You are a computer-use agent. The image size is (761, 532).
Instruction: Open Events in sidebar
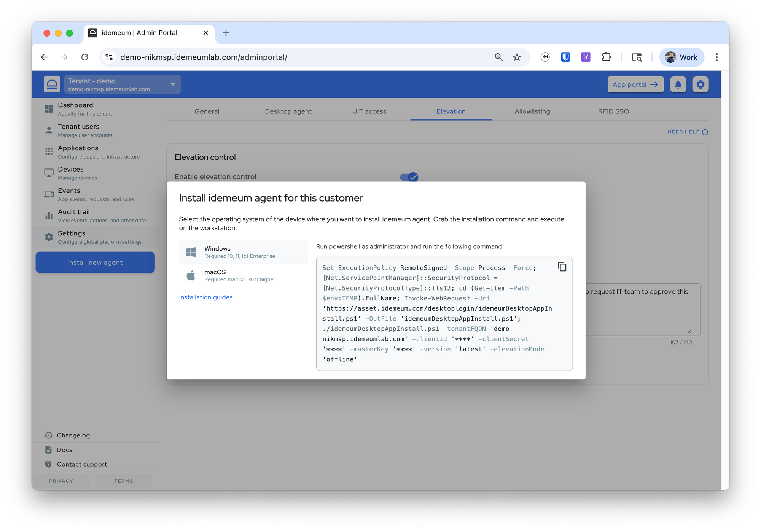95,194
